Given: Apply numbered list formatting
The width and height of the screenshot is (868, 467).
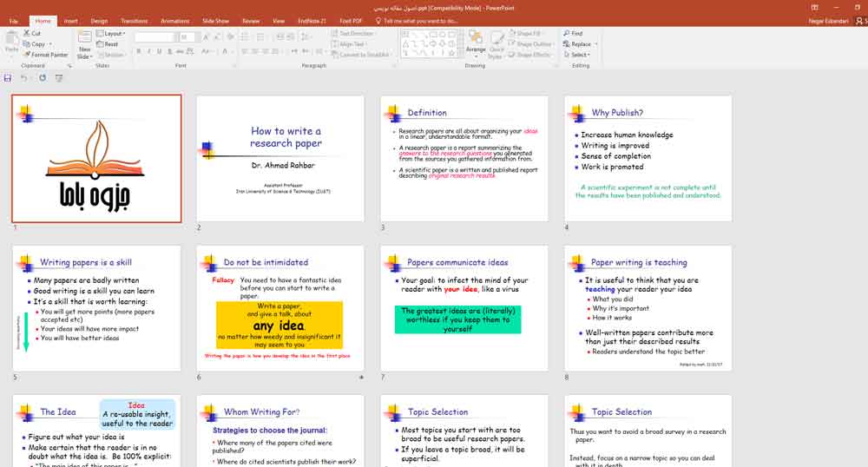Looking at the screenshot, I should pyautogui.click(x=260, y=37).
